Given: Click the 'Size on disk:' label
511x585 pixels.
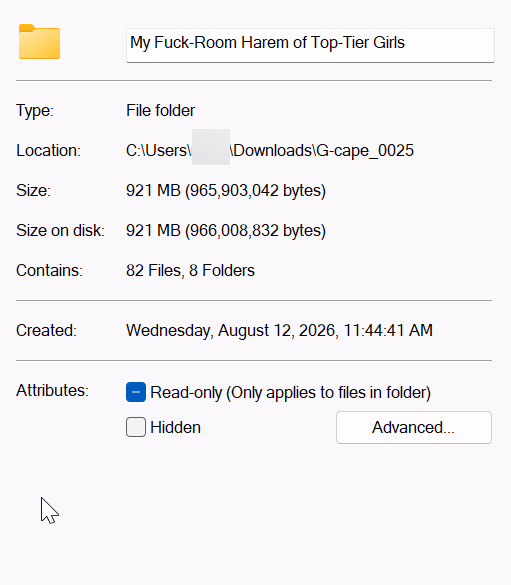Looking at the screenshot, I should tap(60, 231).
